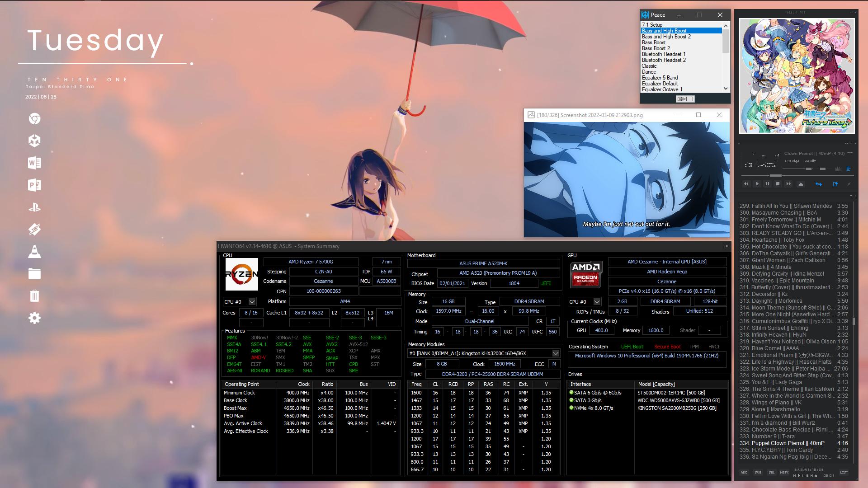Click the play button in music player
868x488 pixels.
[x=757, y=184]
